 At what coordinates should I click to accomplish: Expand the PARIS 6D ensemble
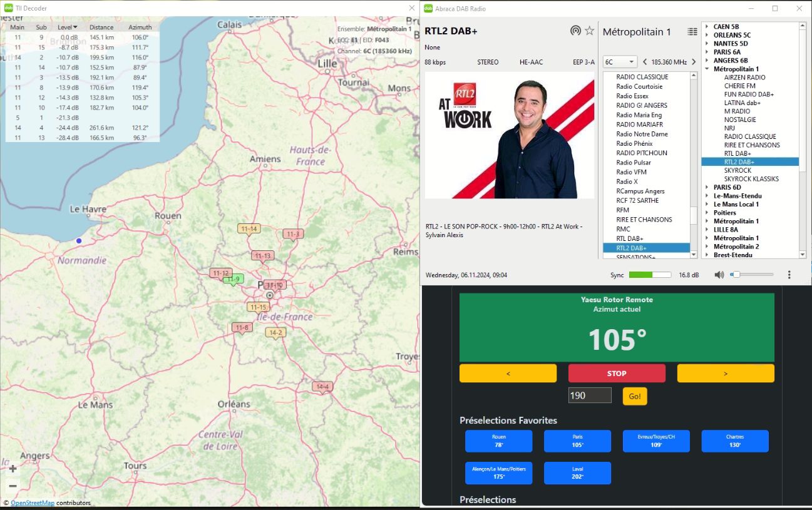(706, 187)
